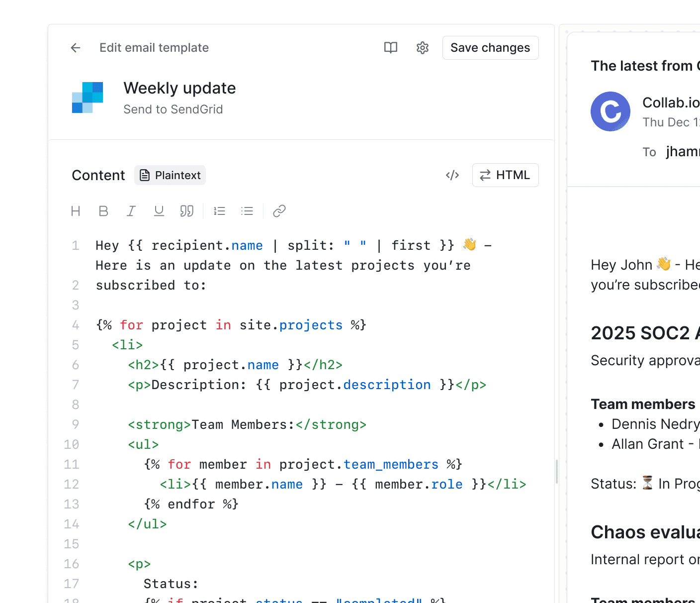The width and height of the screenshot is (700, 603).
Task: Click the Edit email template header
Action: pos(154,48)
